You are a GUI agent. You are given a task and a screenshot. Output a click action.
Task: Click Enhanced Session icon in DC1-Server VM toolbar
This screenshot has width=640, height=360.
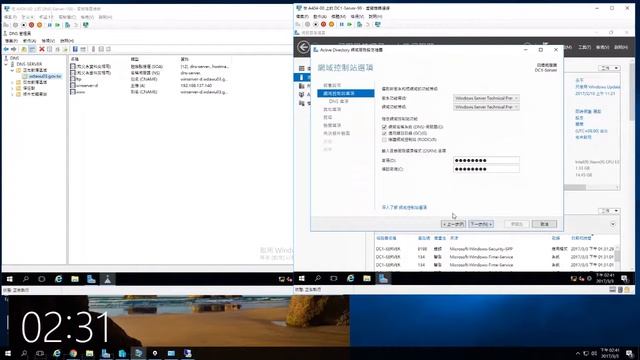pyautogui.click(x=378, y=24)
